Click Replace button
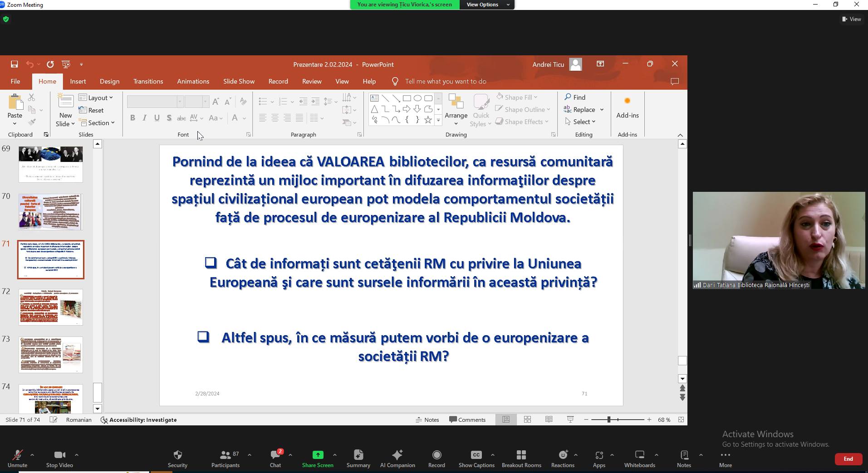Viewport: 868px width, 473px height. pos(580,109)
